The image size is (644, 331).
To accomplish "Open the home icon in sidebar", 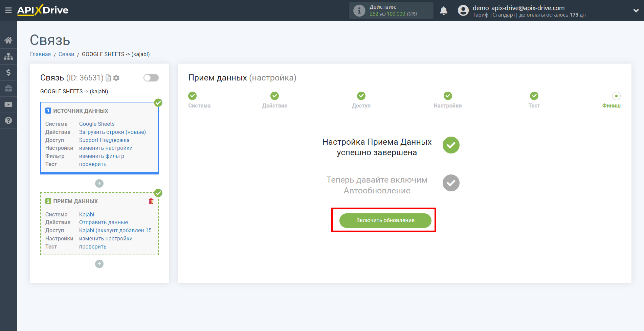I will point(8,40).
